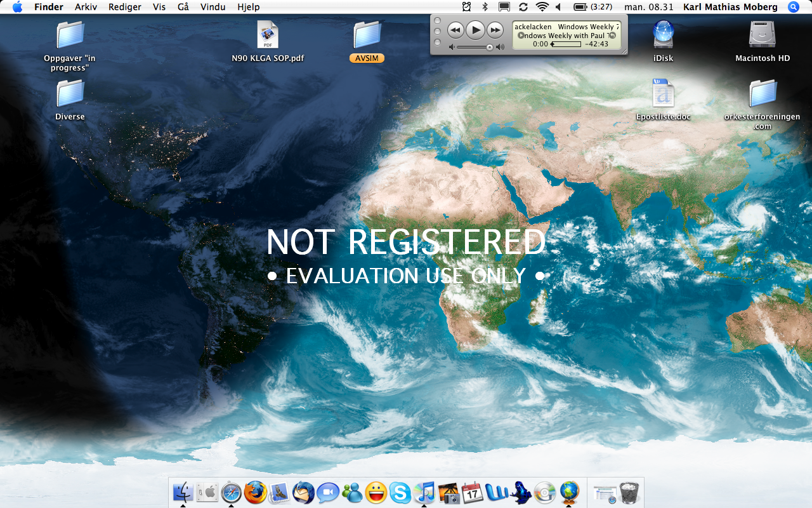The height and width of the screenshot is (508, 812).
Task: Open iCal calendar icon in Dock
Action: pos(473,492)
